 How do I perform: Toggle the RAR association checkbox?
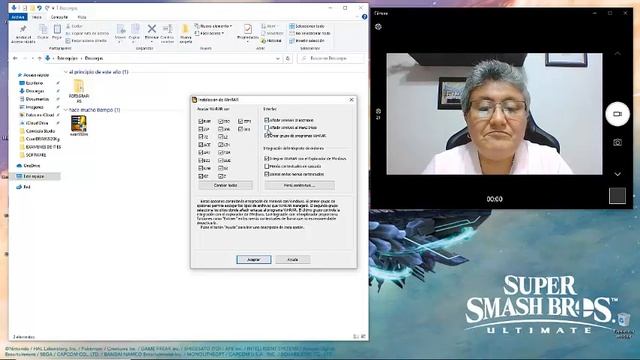pos(201,122)
